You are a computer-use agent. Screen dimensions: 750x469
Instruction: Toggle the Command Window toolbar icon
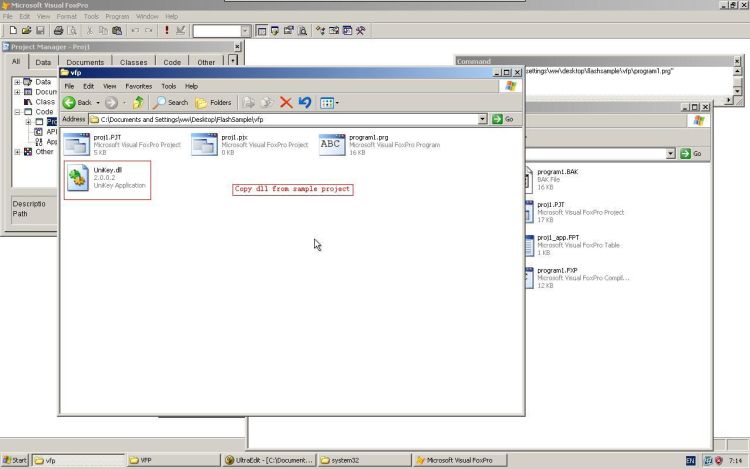point(262,31)
